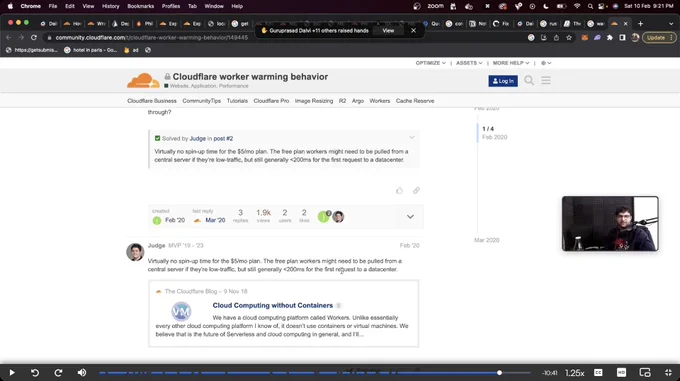Image resolution: width=680 pixels, height=381 pixels.
Task: Go to the Workers category
Action: tap(379, 101)
